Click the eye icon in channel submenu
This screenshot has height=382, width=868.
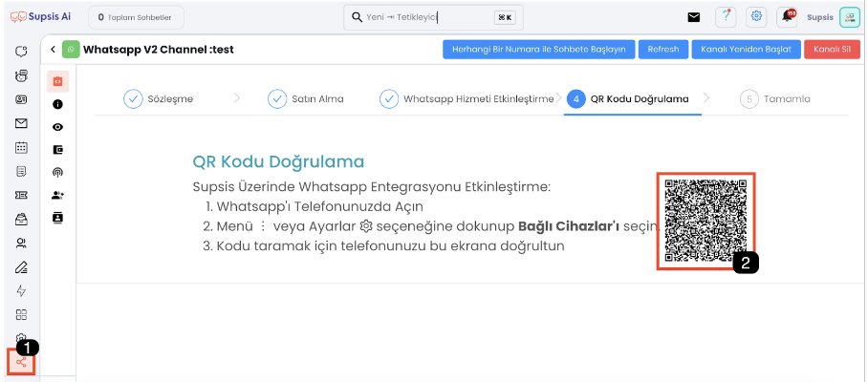[x=57, y=127]
